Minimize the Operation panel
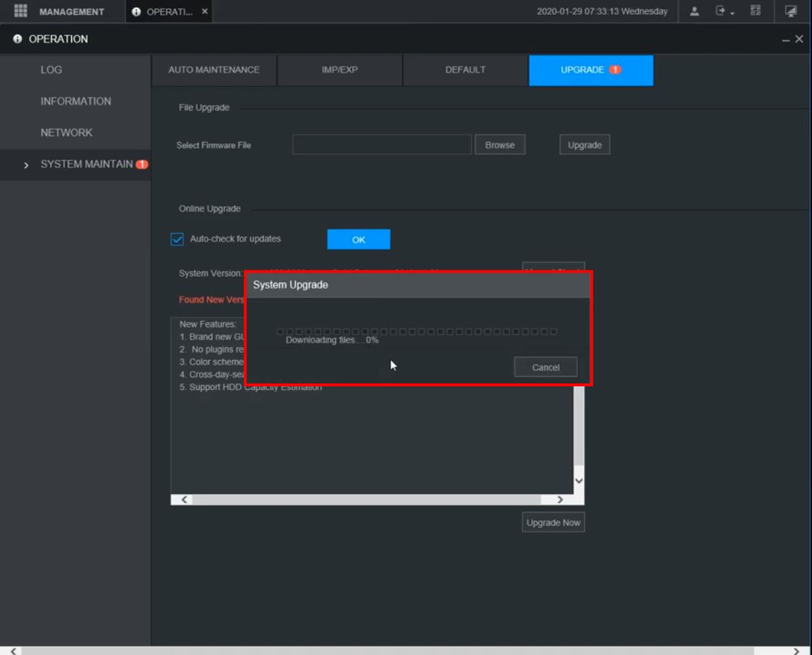The height and width of the screenshot is (655, 812). pyautogui.click(x=786, y=40)
